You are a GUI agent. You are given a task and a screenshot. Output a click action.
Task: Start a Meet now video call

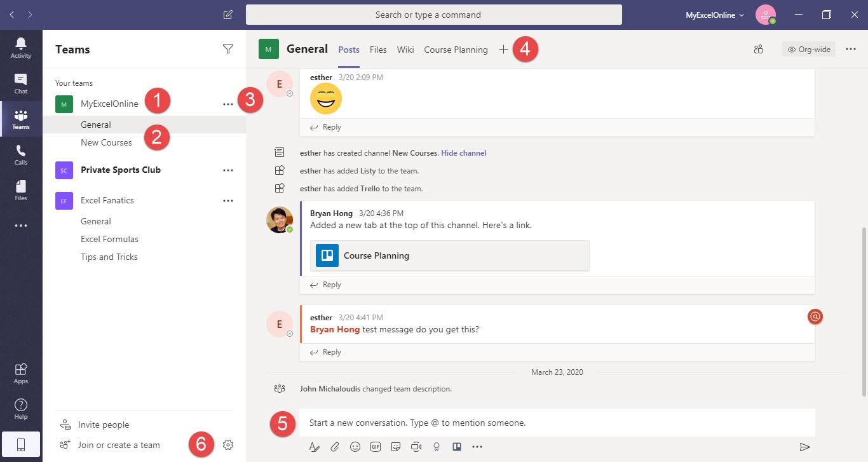(x=416, y=447)
